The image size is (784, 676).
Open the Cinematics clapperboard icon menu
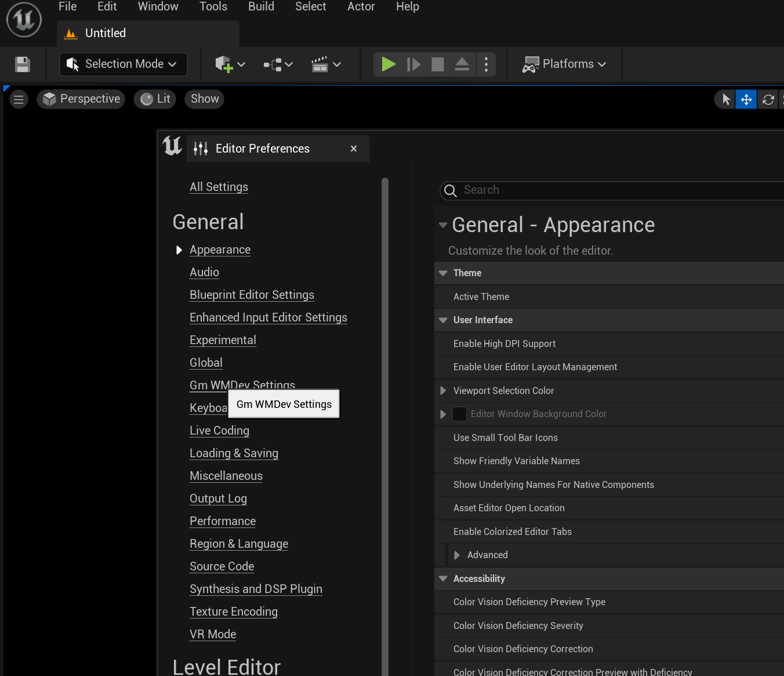pyautogui.click(x=326, y=64)
